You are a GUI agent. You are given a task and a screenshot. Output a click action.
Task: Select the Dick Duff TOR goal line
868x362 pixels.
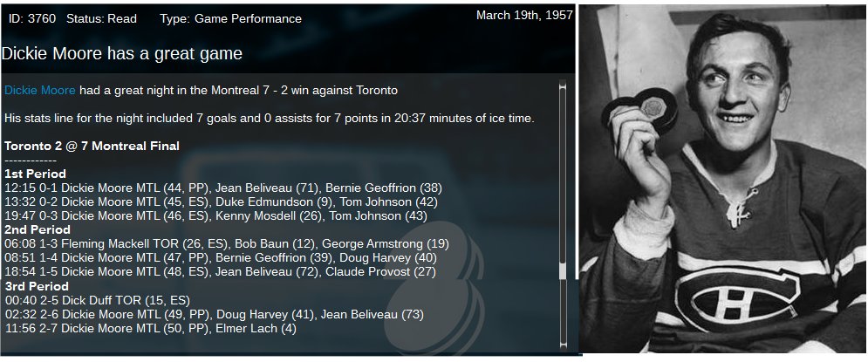96,300
